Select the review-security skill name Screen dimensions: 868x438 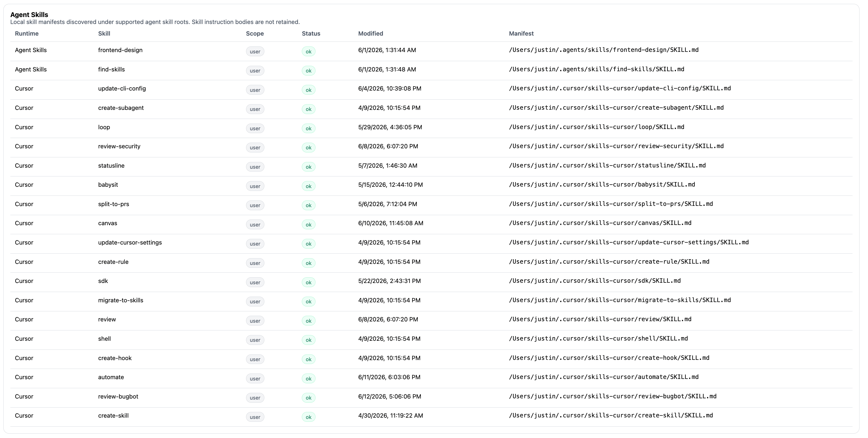(119, 147)
